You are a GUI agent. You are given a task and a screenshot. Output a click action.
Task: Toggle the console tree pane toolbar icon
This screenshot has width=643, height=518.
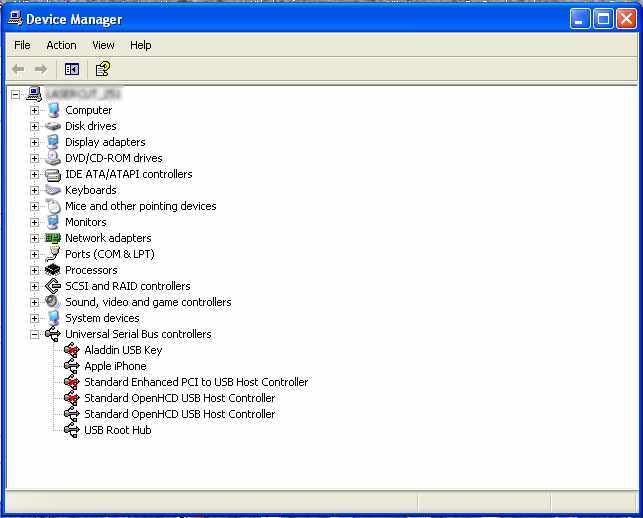tap(72, 69)
